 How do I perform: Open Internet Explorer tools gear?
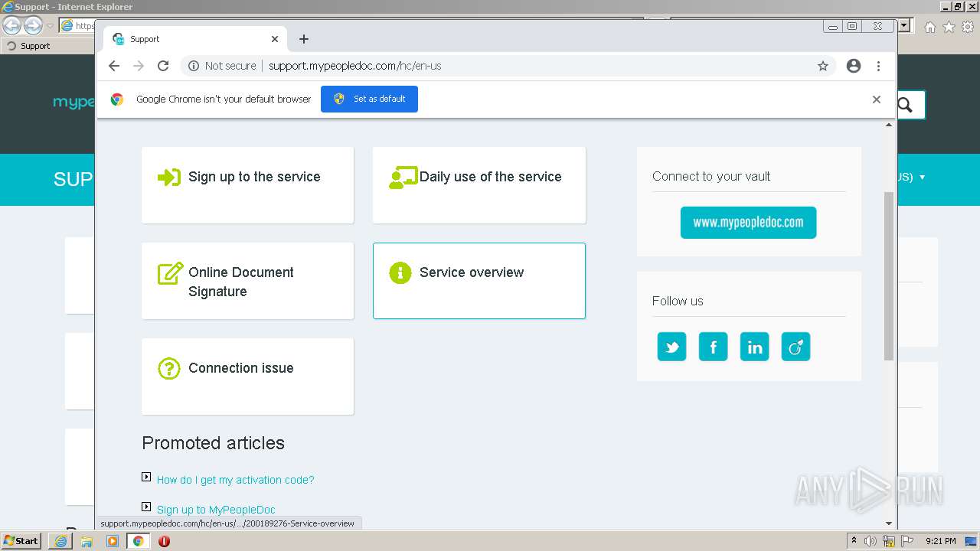click(968, 27)
